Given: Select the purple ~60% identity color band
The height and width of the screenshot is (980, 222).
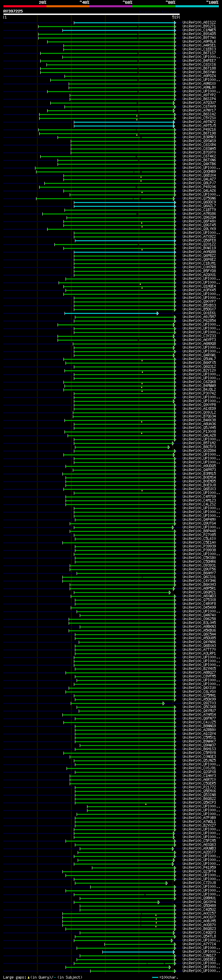Looking at the screenshot, I should click(x=111, y=6).
